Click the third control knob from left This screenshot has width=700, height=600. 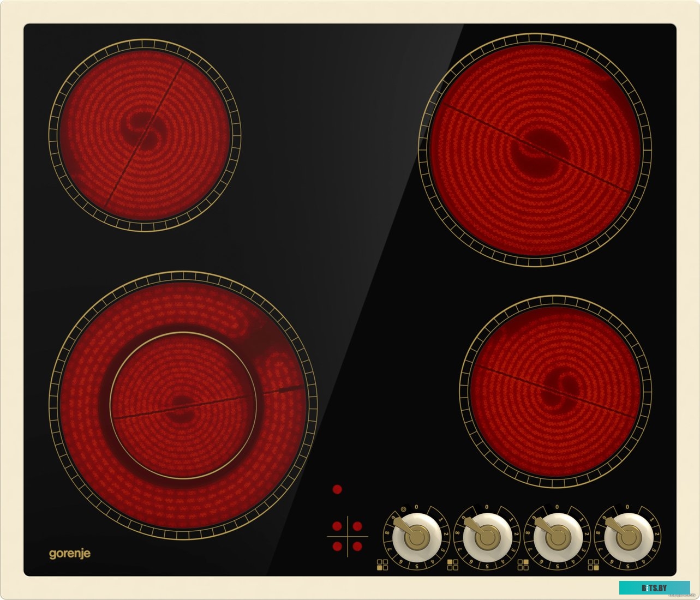click(557, 538)
